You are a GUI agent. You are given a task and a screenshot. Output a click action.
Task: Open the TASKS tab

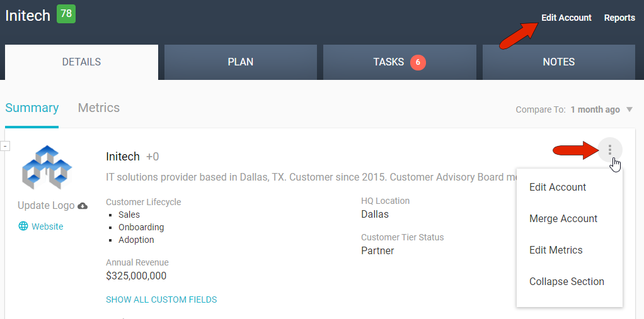388,62
